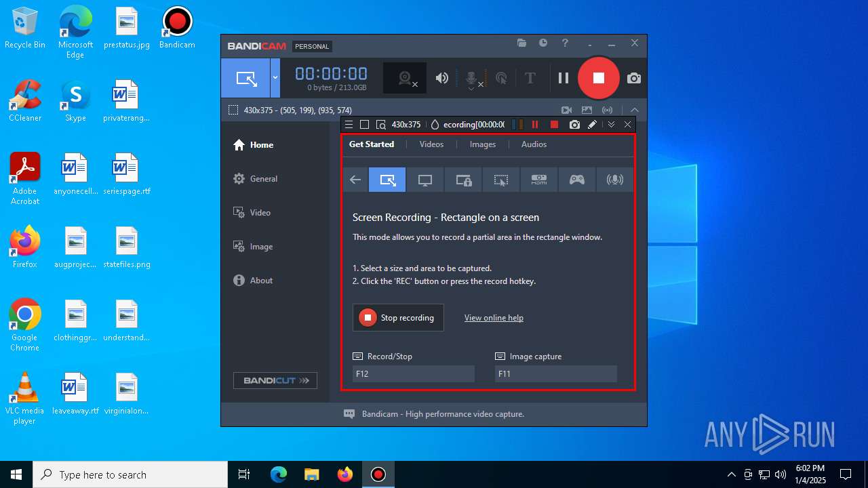Click the overlay full-size square icon
The image size is (868, 488).
tap(364, 125)
